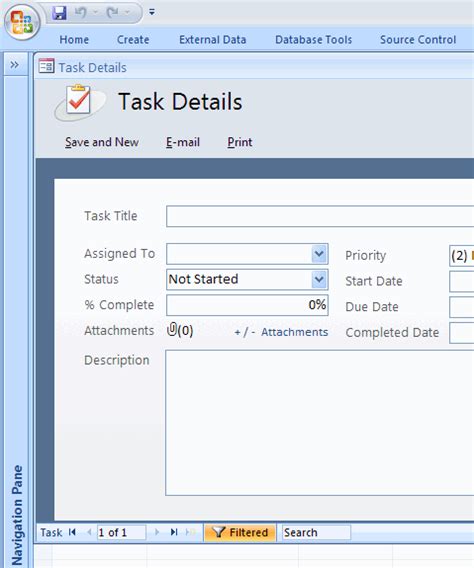This screenshot has width=474, height=568.
Task: Click the Save icon in quick access toolbar
Action: click(x=59, y=13)
